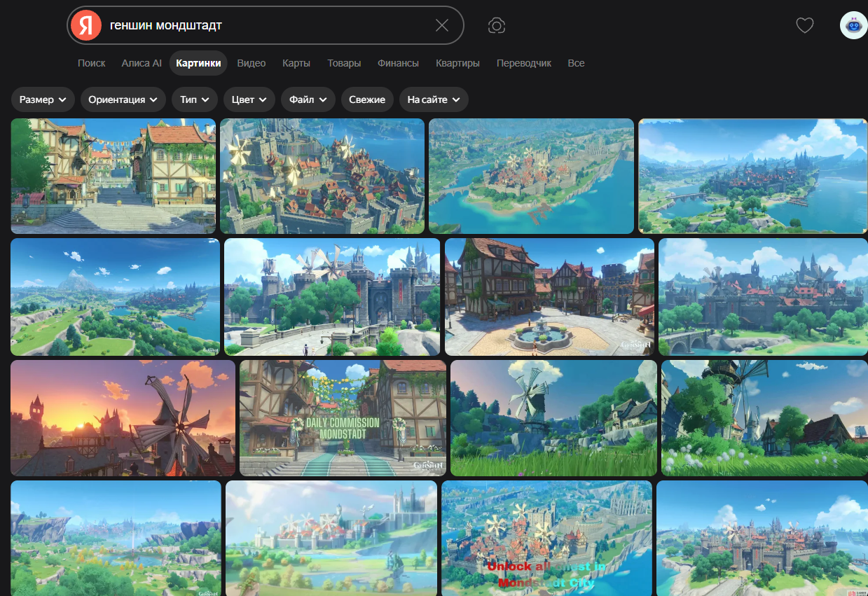Open sunset windmill thumbnail
868x596 pixels.
point(123,418)
